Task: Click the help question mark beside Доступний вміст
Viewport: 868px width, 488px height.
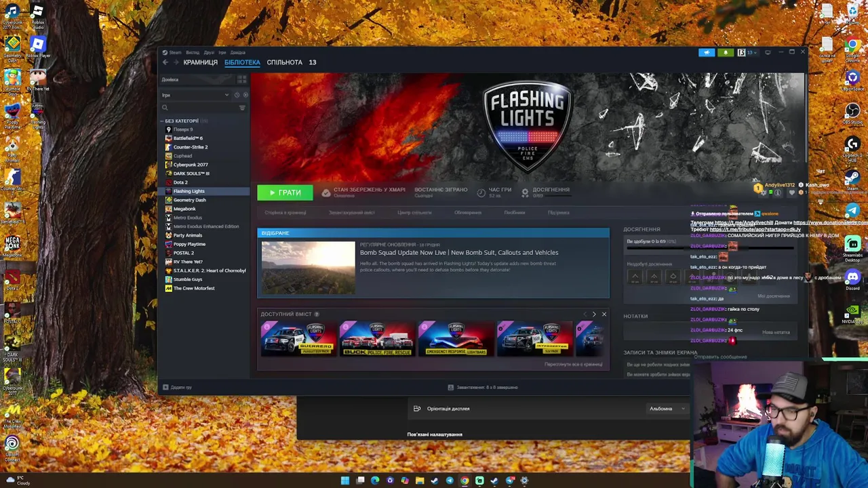Action: point(317,314)
